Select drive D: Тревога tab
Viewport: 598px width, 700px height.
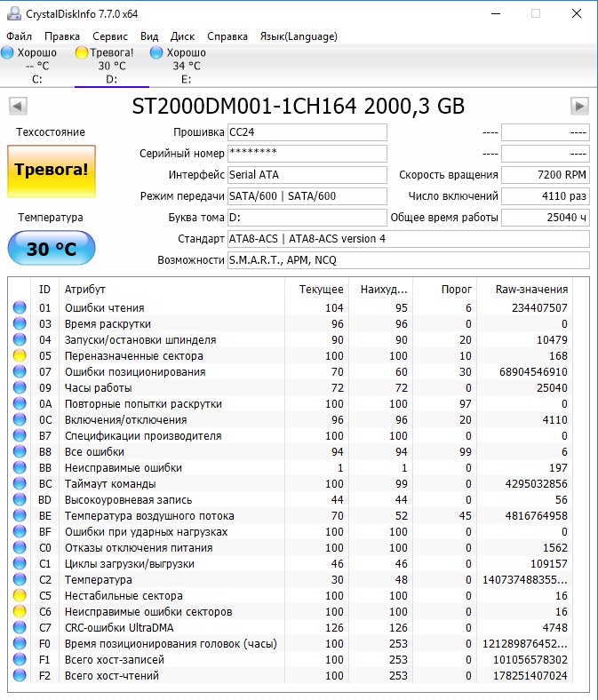pyautogui.click(x=112, y=66)
